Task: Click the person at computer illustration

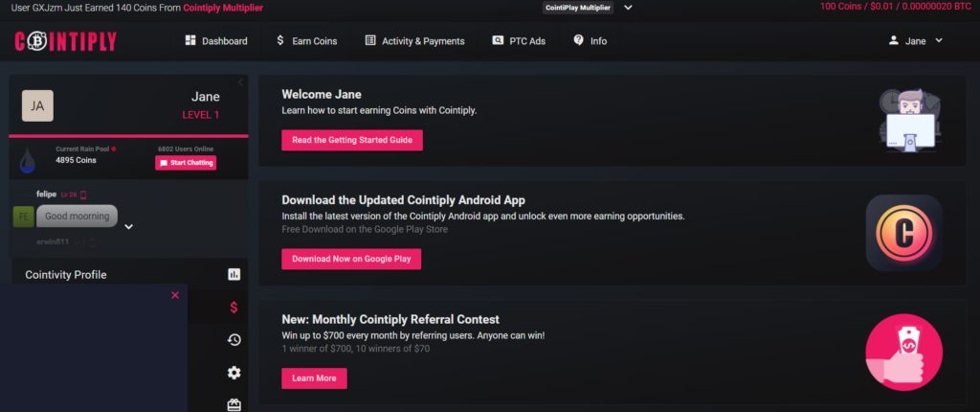Action: click(909, 120)
